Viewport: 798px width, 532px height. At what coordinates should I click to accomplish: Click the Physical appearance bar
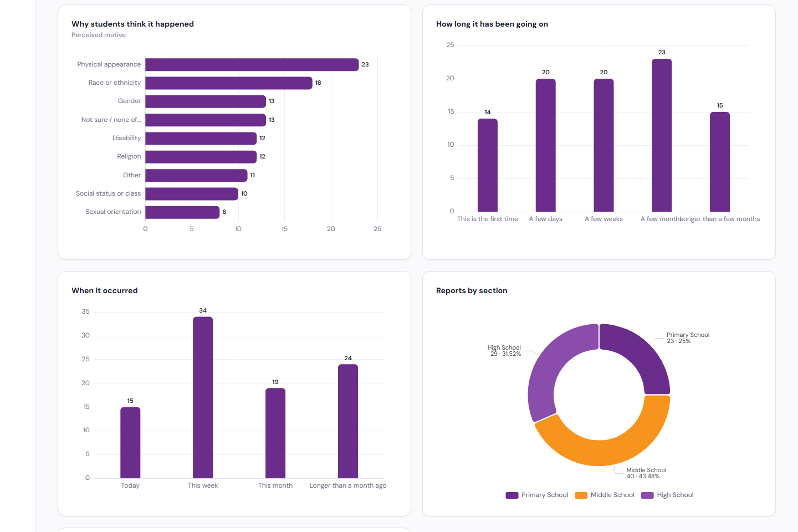[x=252, y=64]
